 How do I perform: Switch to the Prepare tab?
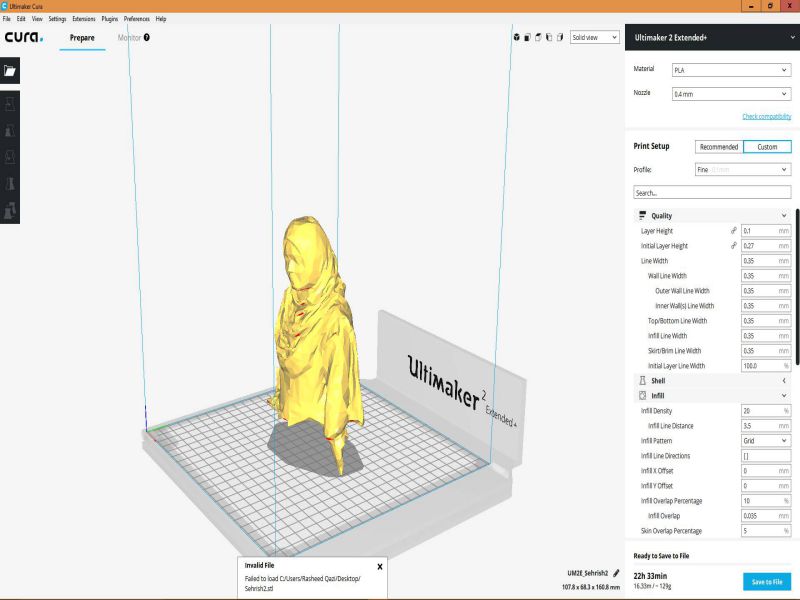(82, 38)
